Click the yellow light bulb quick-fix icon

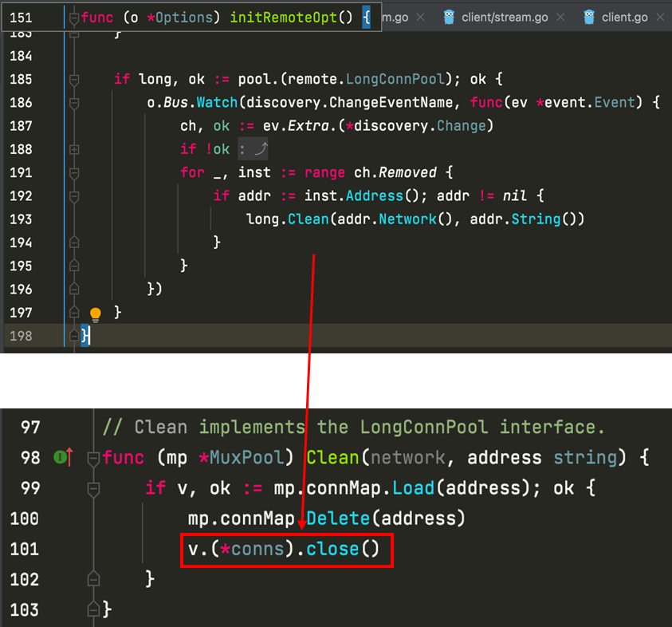[x=95, y=313]
